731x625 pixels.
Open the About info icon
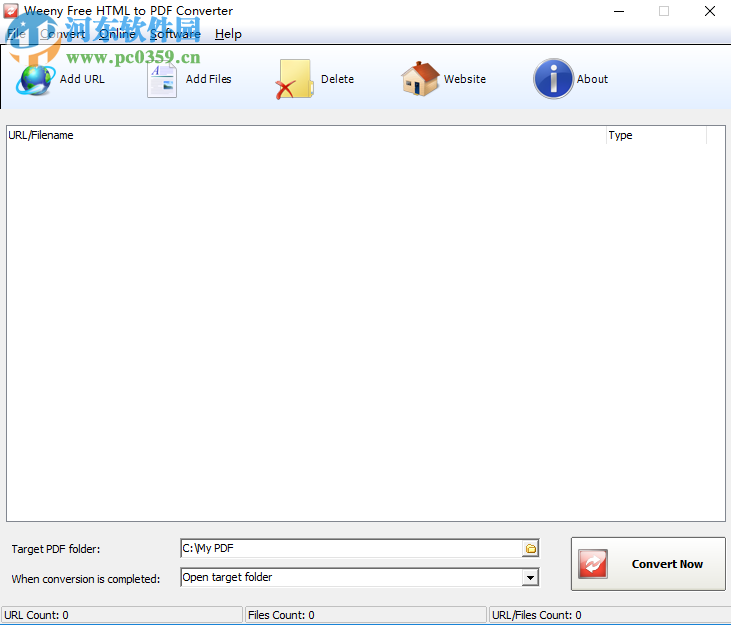coord(553,79)
